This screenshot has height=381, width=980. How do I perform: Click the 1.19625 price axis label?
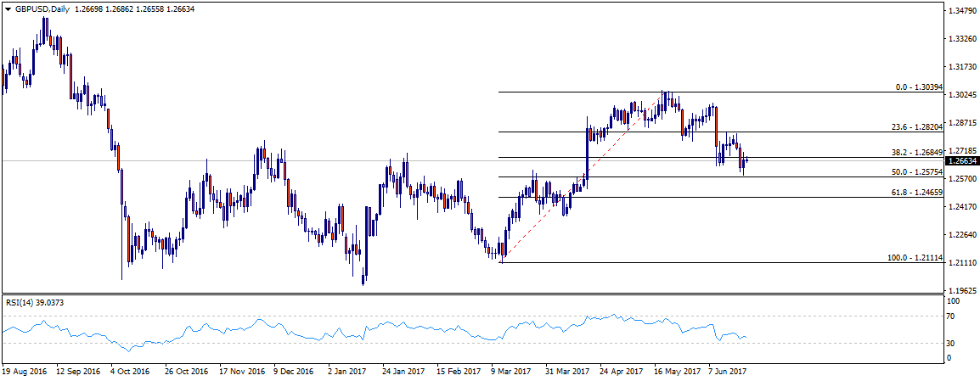(x=961, y=290)
